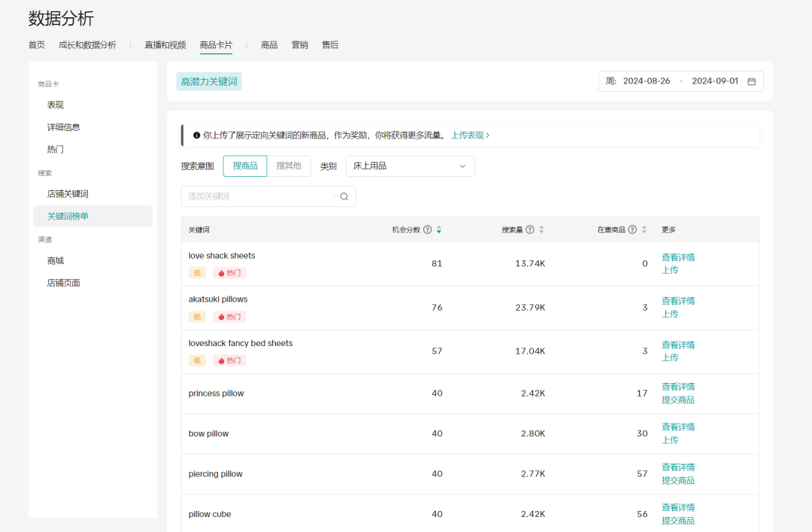
Task: Click the 添加关键词 input field
Action: pyautogui.click(x=256, y=196)
